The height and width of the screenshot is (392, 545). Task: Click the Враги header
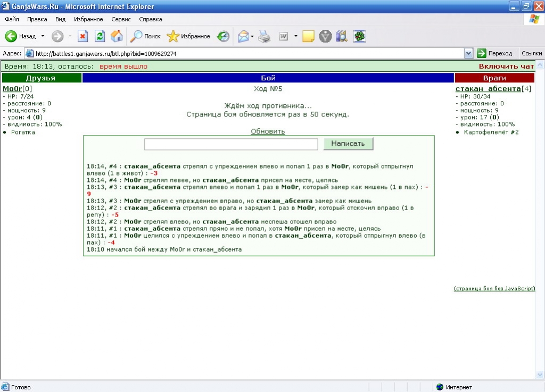494,78
